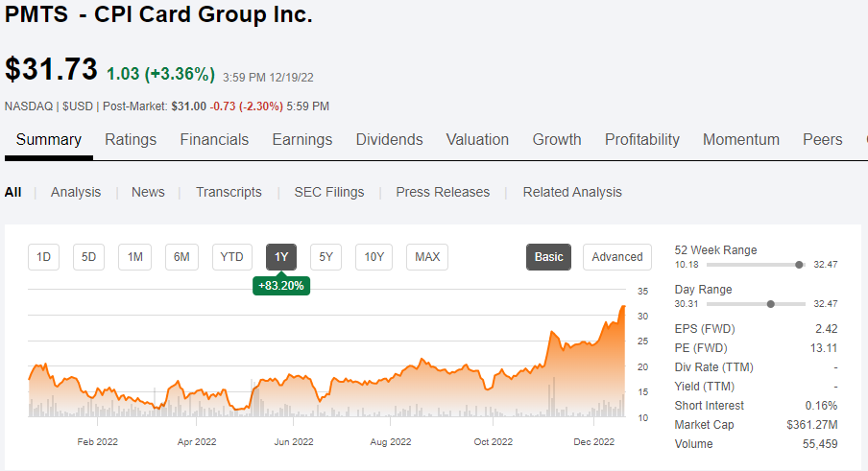The image size is (868, 471).
Task: Click the Feb 2022 axis label
Action: click(97, 441)
